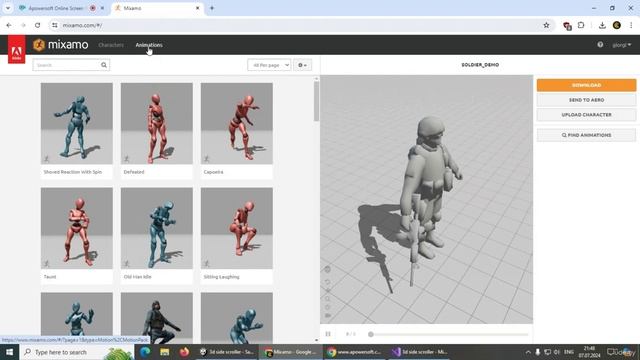Viewport: 640px width, 360px height.
Task: Click the Adobe logo badge
Action: pos(16,50)
